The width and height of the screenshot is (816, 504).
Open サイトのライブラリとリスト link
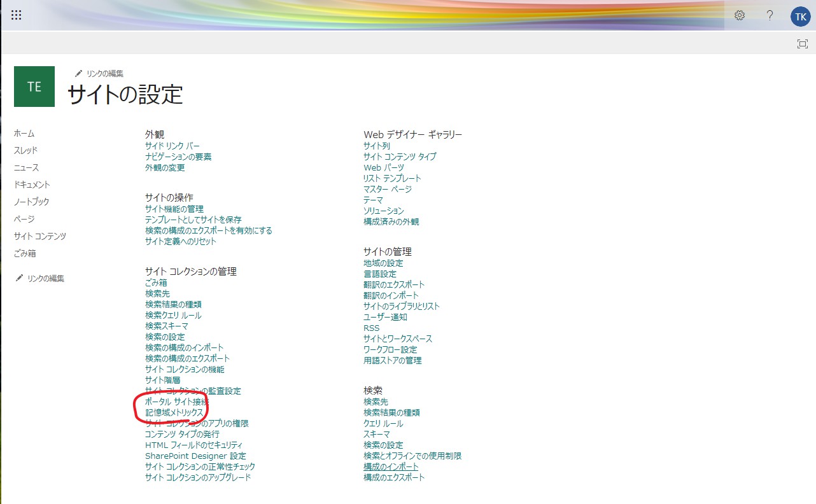(402, 306)
